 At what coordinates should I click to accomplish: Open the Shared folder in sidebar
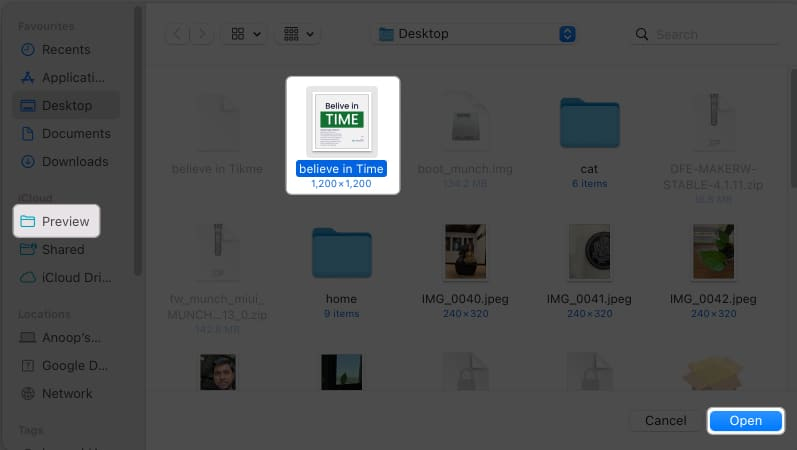click(x=62, y=250)
